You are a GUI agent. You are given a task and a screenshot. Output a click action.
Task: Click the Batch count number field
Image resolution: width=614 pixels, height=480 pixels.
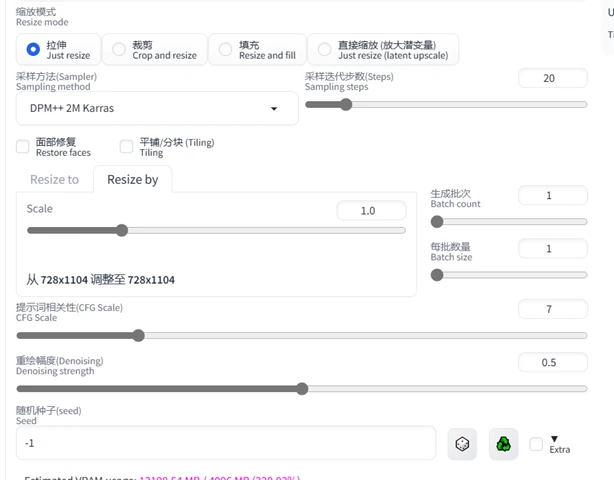[553, 195]
